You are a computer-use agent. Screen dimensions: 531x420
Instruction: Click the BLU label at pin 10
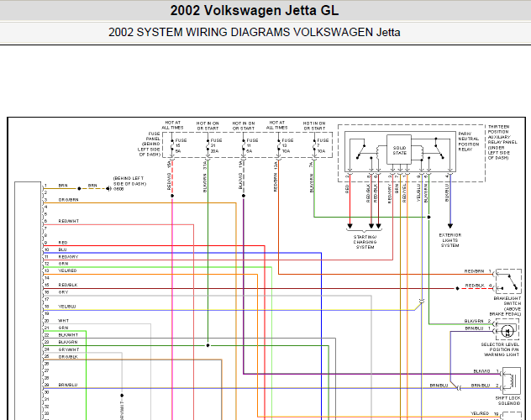(x=63, y=249)
